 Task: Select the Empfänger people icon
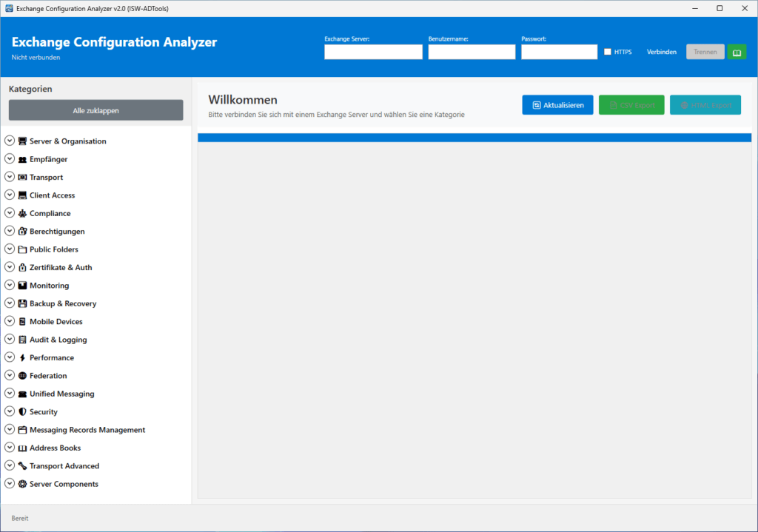pyautogui.click(x=22, y=158)
